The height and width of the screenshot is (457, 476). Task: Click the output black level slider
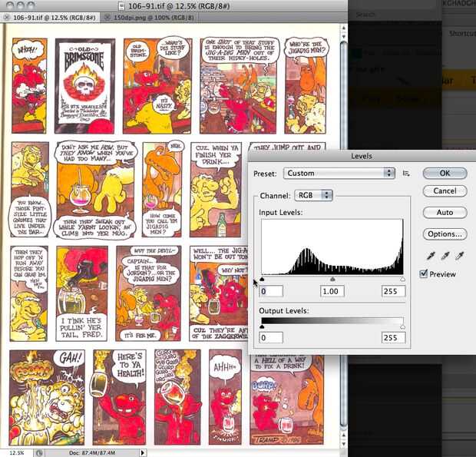(x=262, y=326)
